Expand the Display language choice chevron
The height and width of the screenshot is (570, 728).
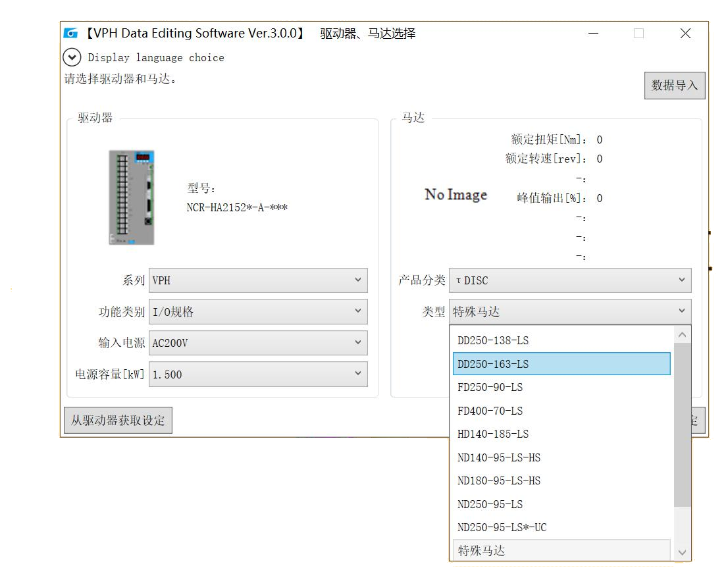point(72,57)
